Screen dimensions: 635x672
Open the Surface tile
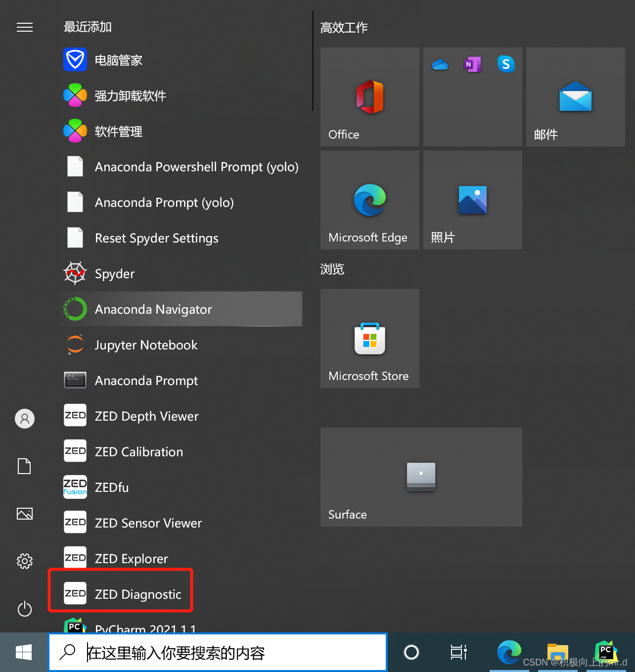pyautogui.click(x=421, y=477)
